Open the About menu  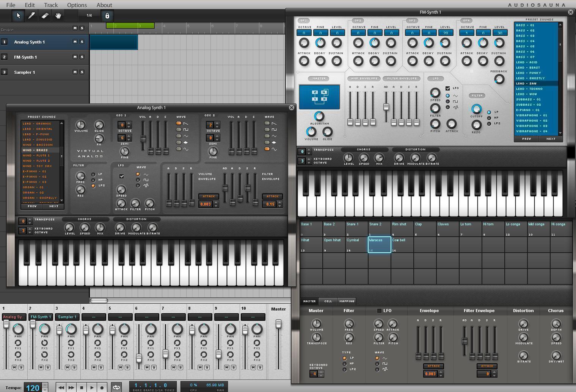tap(104, 5)
